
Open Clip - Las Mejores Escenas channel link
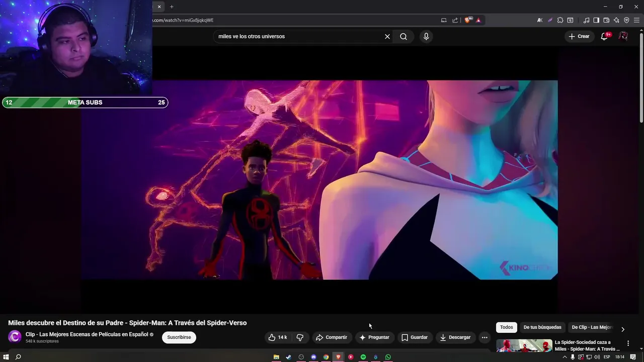tap(87, 334)
